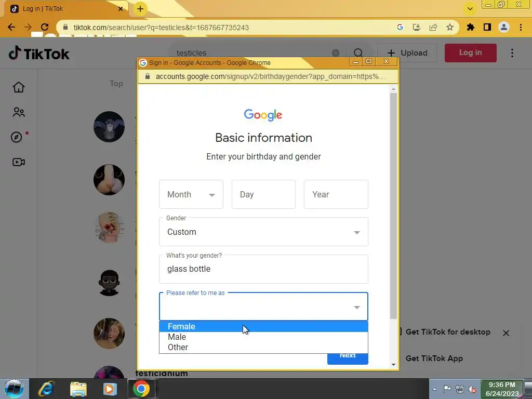Screen dimensions: 532x399
Task: Go back in Chrome
Action: click(11, 27)
